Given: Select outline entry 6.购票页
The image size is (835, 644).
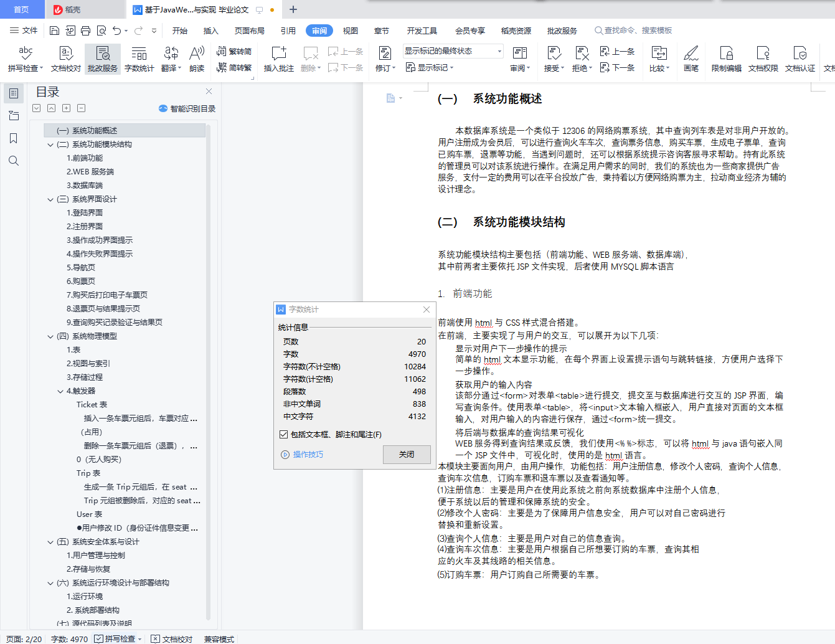Looking at the screenshot, I should pyautogui.click(x=81, y=282).
